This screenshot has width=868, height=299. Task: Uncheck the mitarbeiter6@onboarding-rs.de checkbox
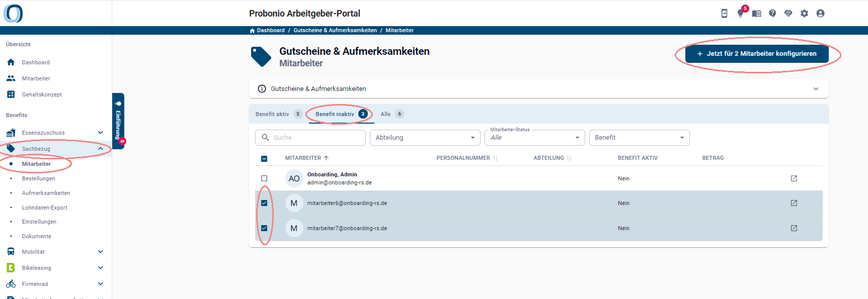pyautogui.click(x=264, y=203)
